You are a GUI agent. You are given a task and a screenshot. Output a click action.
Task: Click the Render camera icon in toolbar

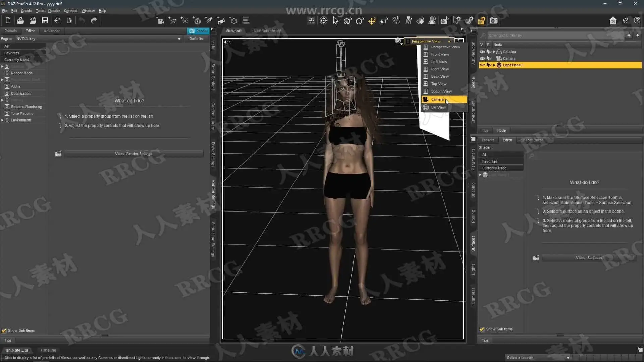(x=493, y=21)
